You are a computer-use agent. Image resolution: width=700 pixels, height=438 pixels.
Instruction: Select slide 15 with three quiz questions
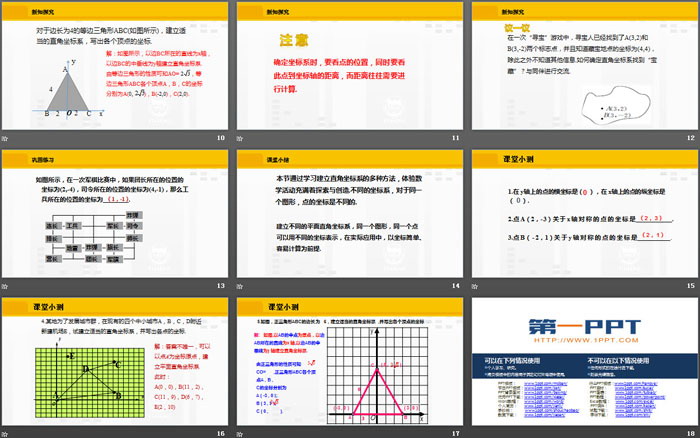tap(585, 214)
